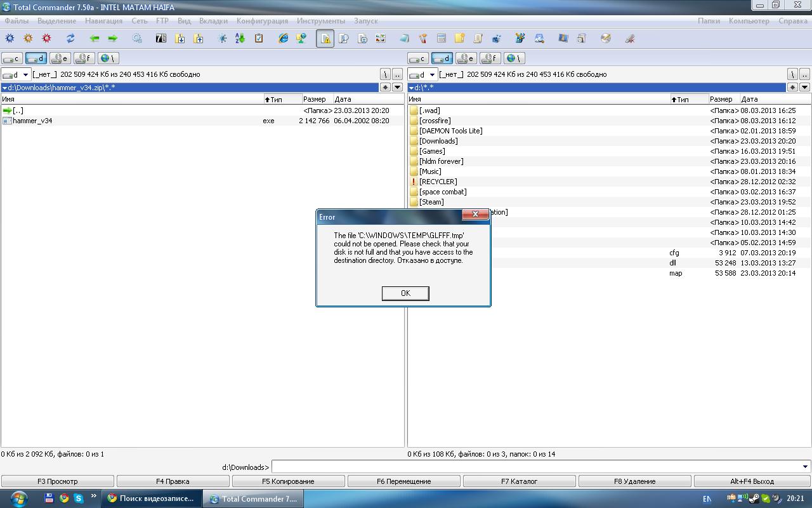Viewport: 812px width, 508px height.
Task: Click the yellow sticky note toolbar icon
Action: [x=460, y=39]
